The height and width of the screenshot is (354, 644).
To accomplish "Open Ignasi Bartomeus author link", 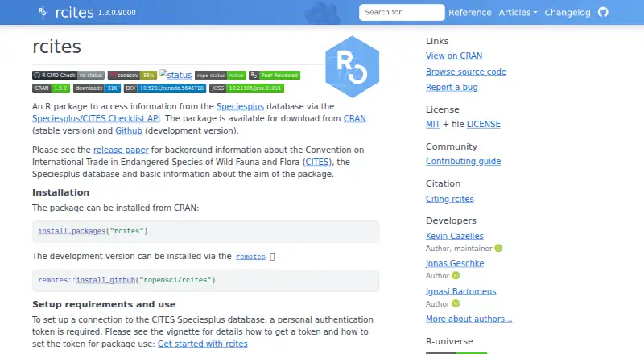I will [x=460, y=291].
